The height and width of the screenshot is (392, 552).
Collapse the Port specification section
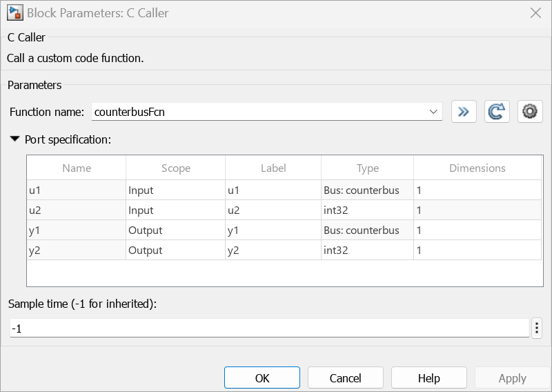click(15, 139)
